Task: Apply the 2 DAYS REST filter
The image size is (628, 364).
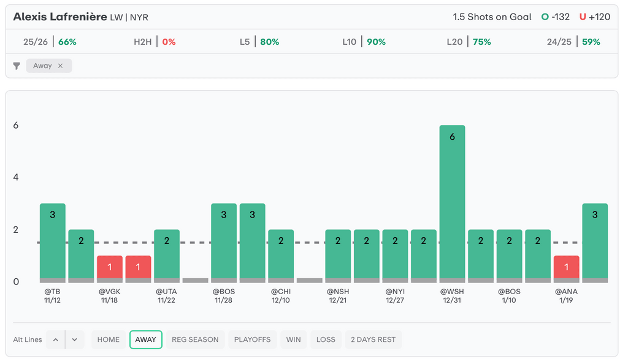Action: click(x=373, y=339)
